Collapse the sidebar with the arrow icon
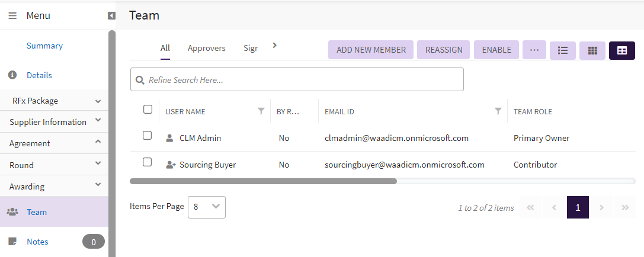 (111, 15)
